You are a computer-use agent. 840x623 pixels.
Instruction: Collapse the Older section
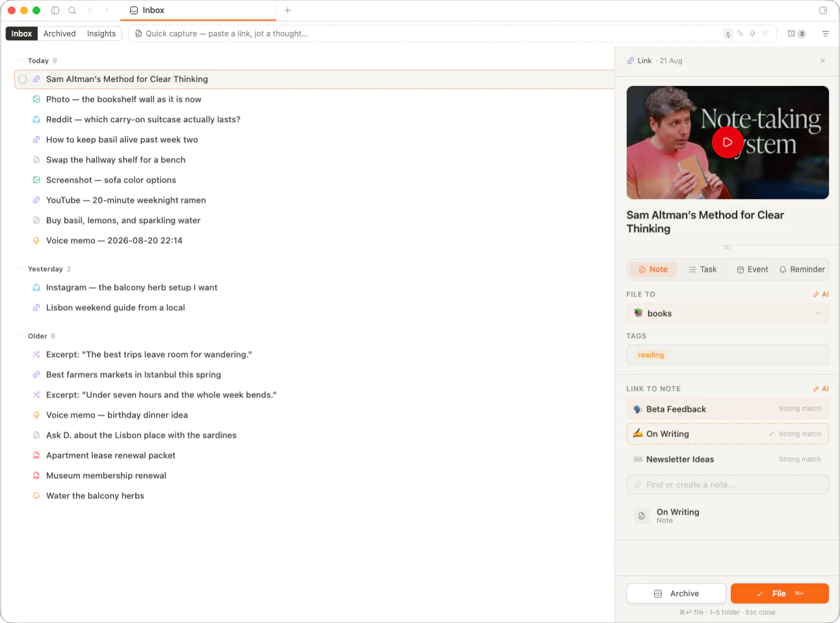(x=21, y=336)
